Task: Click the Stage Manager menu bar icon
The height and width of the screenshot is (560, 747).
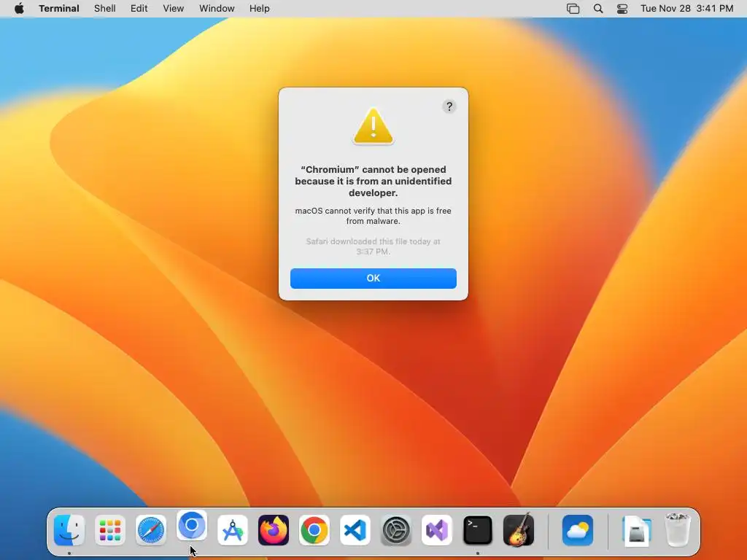Action: [573, 9]
